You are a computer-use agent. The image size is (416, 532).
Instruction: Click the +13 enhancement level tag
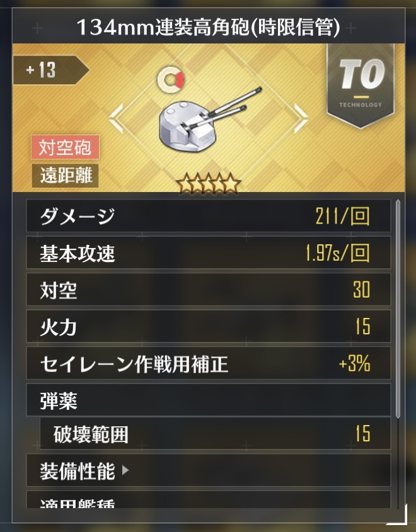[50, 70]
